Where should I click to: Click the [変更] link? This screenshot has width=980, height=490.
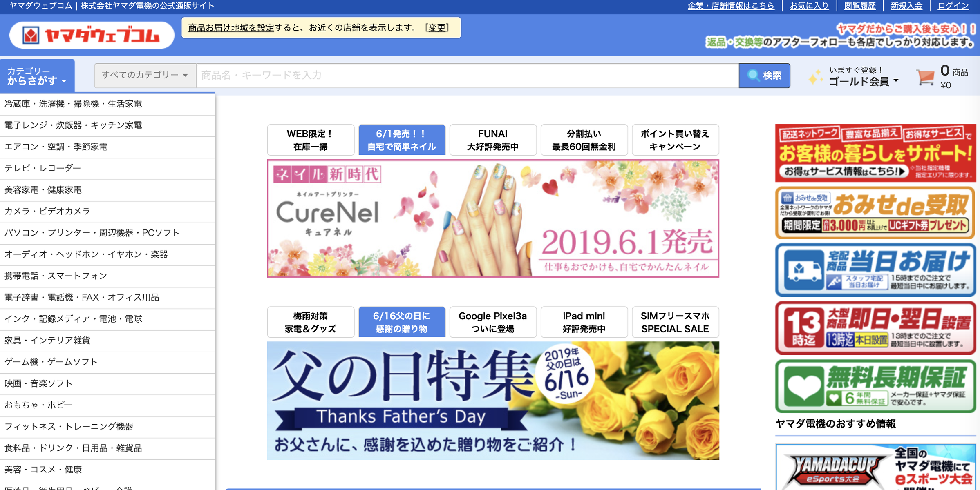click(x=437, y=28)
